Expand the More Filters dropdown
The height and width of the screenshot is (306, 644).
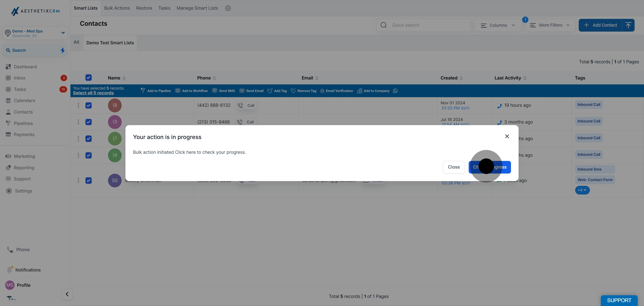click(550, 25)
